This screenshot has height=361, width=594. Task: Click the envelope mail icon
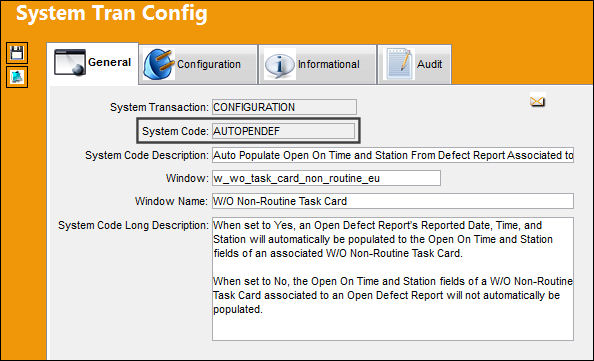537,102
